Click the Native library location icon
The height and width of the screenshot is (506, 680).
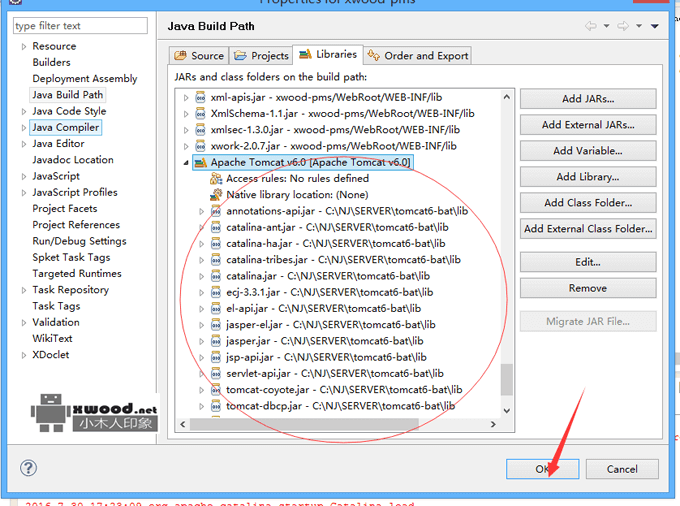click(x=216, y=195)
